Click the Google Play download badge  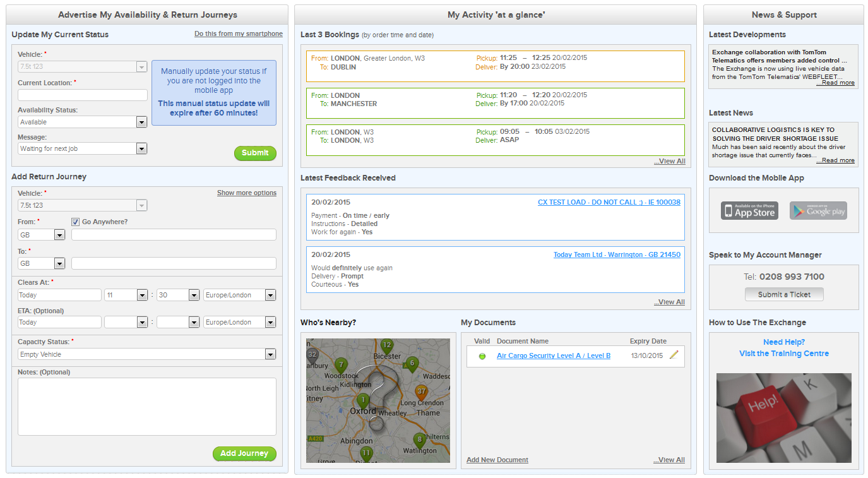pyautogui.click(x=818, y=211)
